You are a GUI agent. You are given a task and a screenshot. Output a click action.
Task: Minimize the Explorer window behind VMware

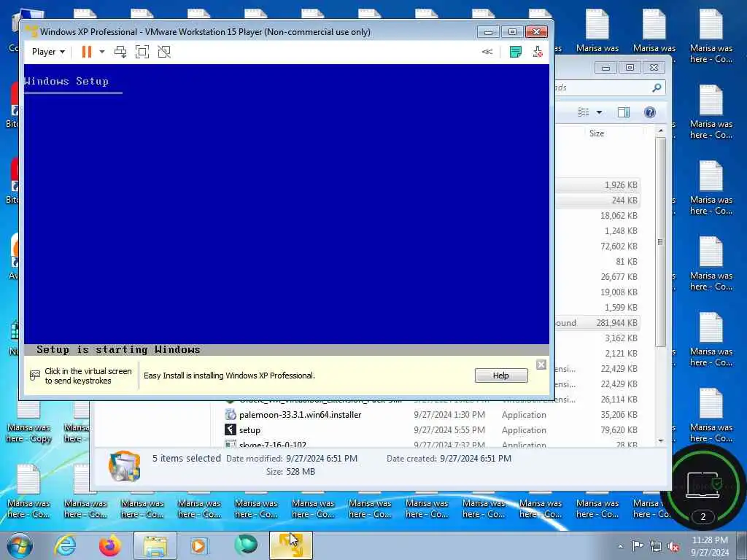point(605,68)
